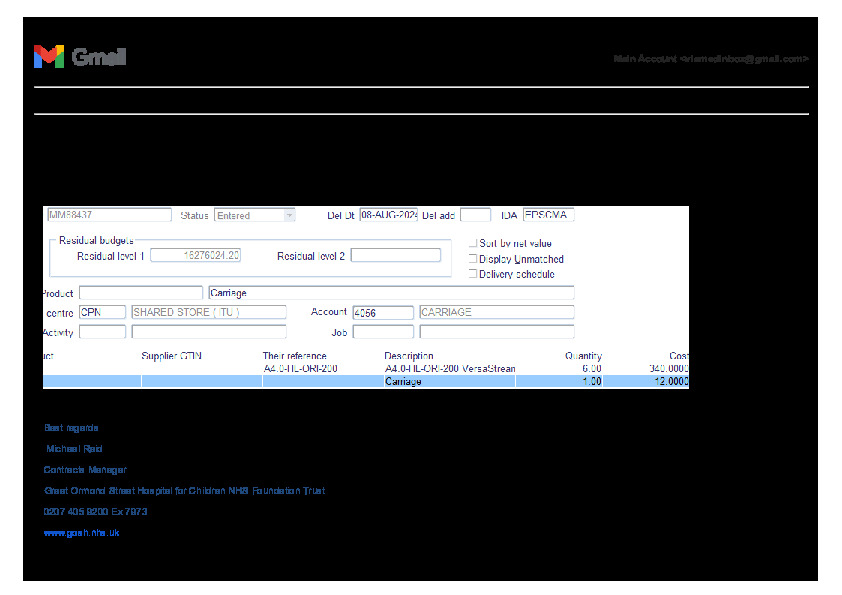This screenshot has height=595, width=842.
Task: Click the Residual level 1 field
Action: tap(195, 256)
